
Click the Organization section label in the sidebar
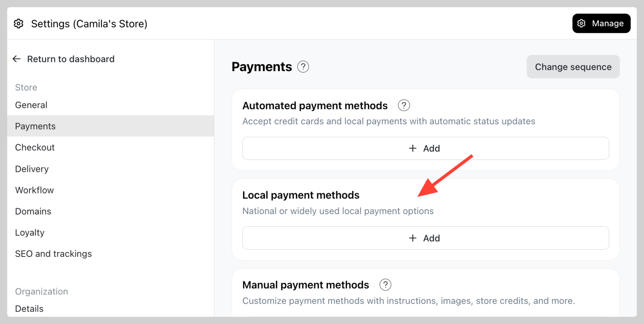tap(41, 291)
